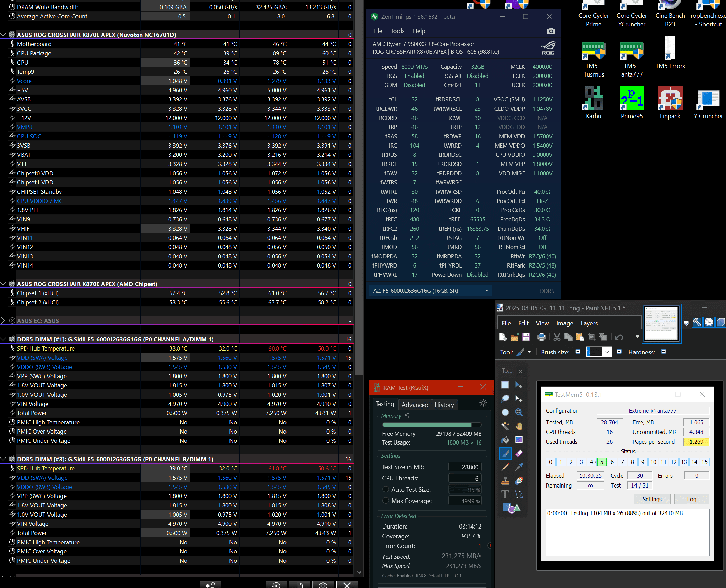Screen dimensions: 726x588
Task: Select the Color Picker tool
Action: pos(519,467)
